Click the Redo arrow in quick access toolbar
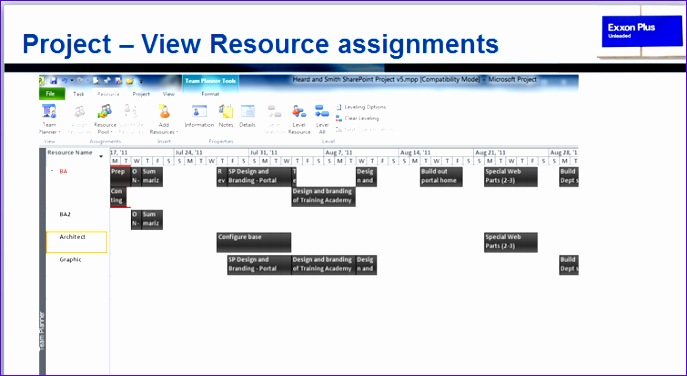This screenshot has width=687, height=376. tap(80, 81)
